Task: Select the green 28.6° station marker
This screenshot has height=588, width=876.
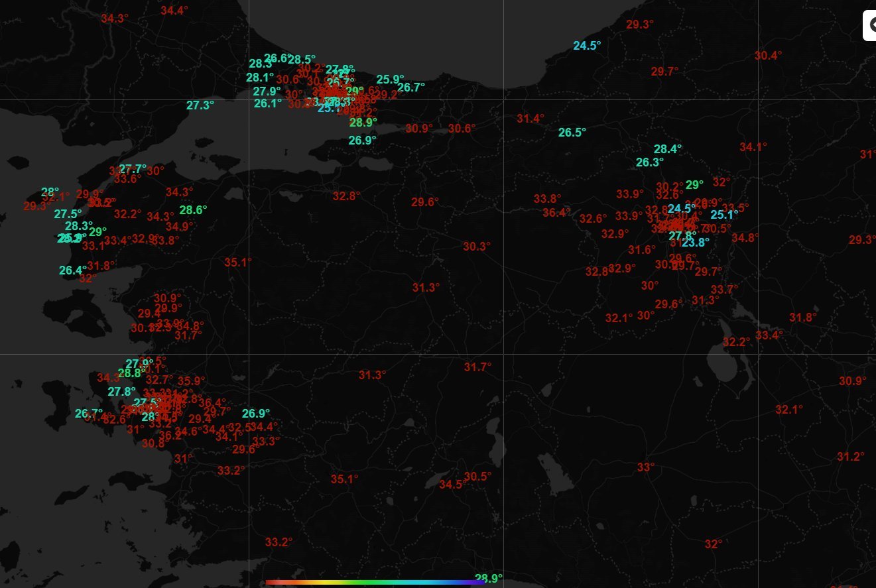Action: pyautogui.click(x=193, y=210)
